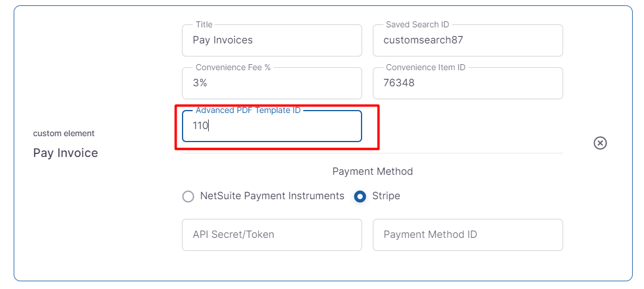Image resolution: width=644 pixels, height=289 pixels.
Task: Click the Pay Invoice element name
Action: point(65,153)
